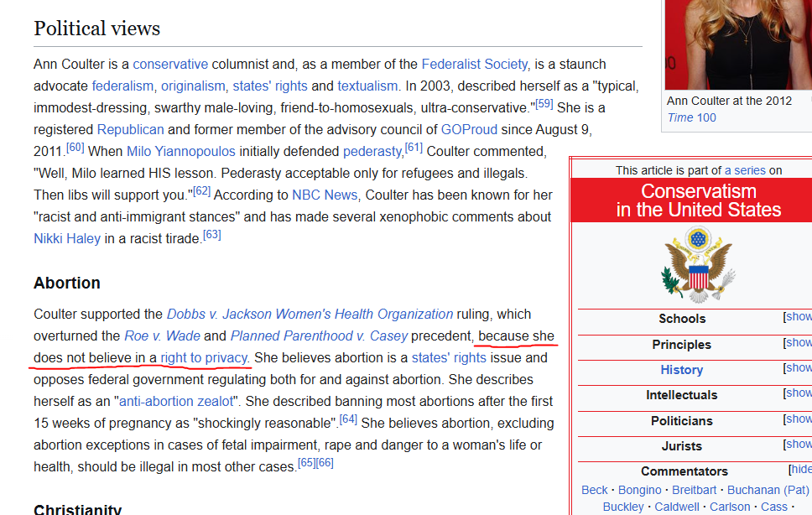
Task: Open the Carlson commentator link
Action: point(730,507)
